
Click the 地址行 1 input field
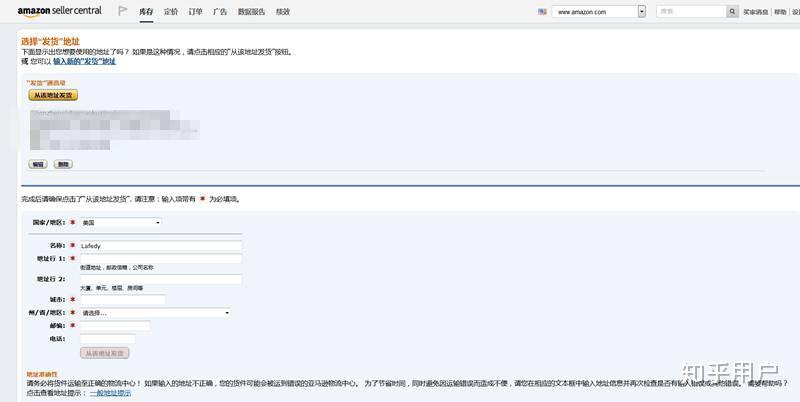click(x=161, y=259)
